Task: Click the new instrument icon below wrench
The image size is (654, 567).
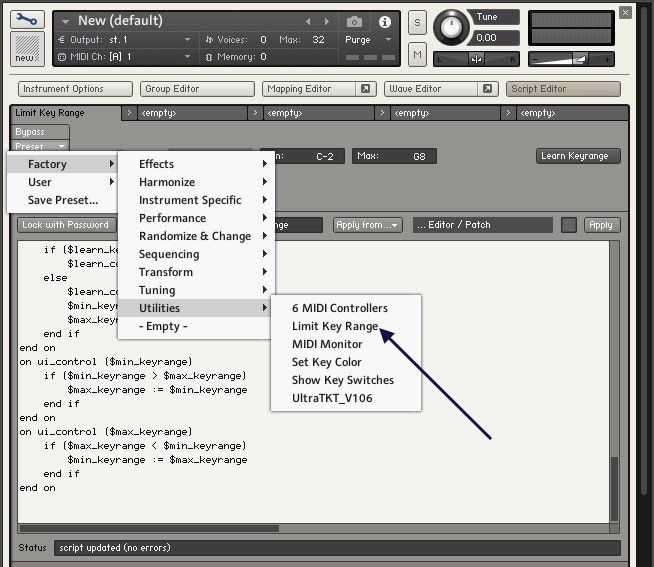Action: click(x=27, y=49)
